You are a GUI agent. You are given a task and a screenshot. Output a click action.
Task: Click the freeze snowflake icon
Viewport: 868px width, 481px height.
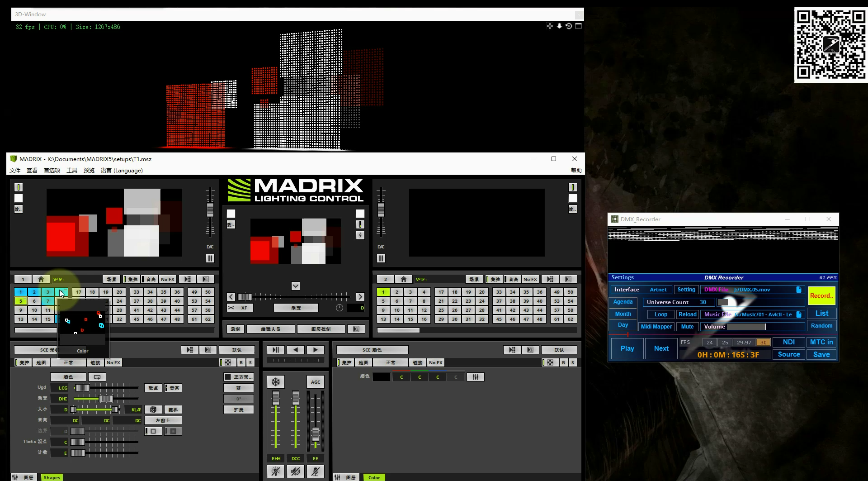pos(275,382)
